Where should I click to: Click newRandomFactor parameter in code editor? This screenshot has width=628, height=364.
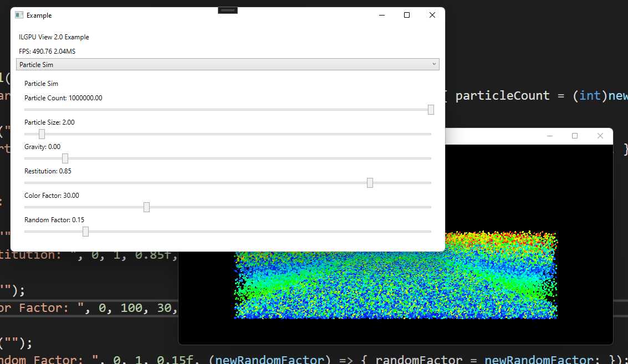[269, 359]
